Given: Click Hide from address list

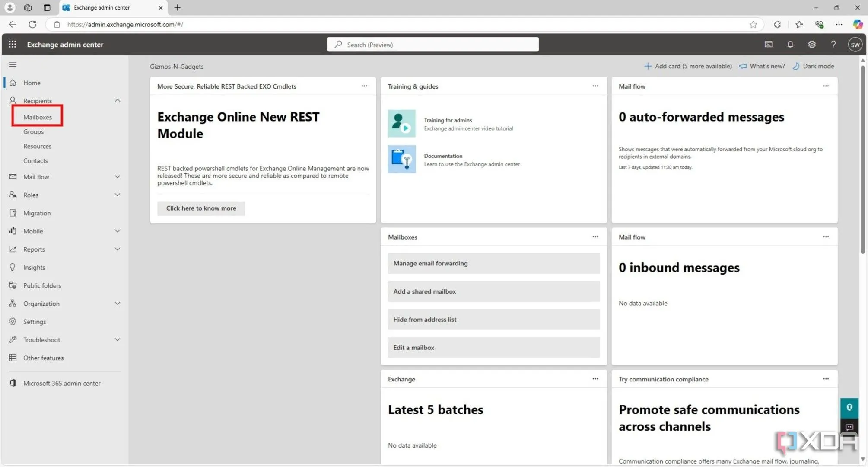Looking at the screenshot, I should tap(494, 320).
